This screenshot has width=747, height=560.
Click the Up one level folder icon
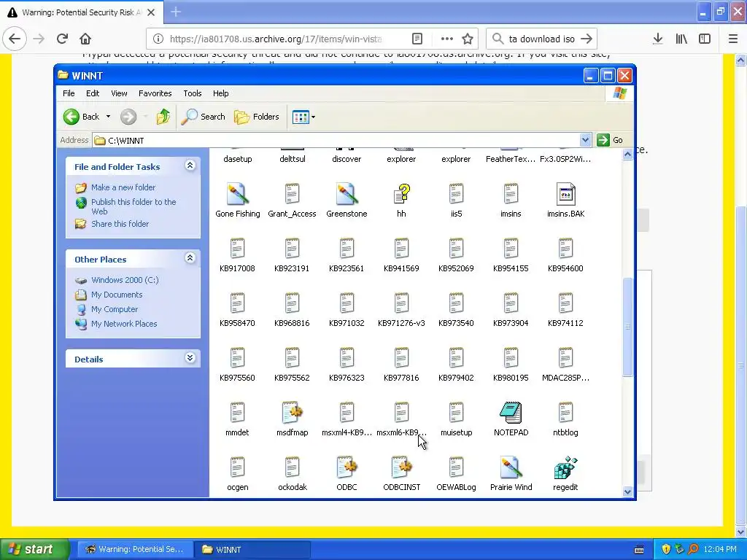coord(163,117)
